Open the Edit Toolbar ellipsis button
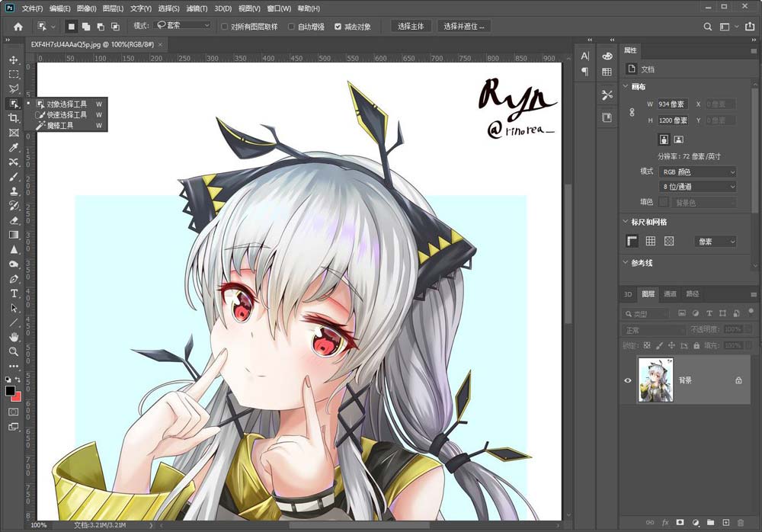This screenshot has width=762, height=532. point(14,366)
